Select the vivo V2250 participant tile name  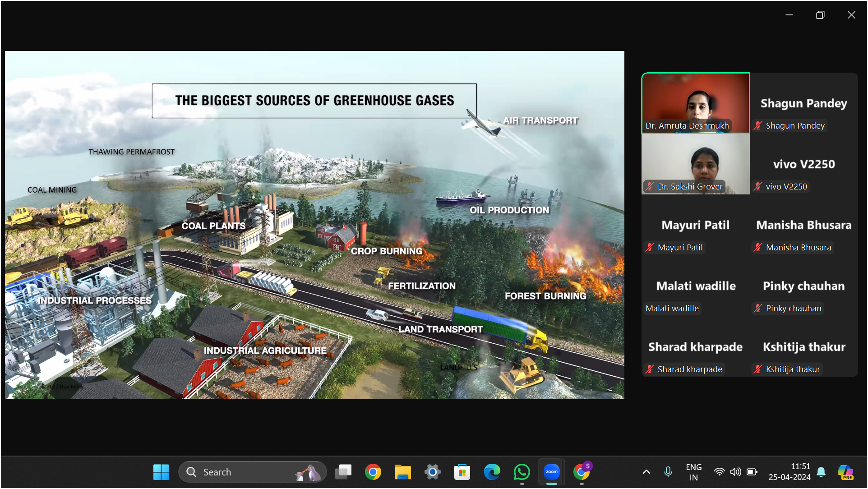tap(804, 164)
